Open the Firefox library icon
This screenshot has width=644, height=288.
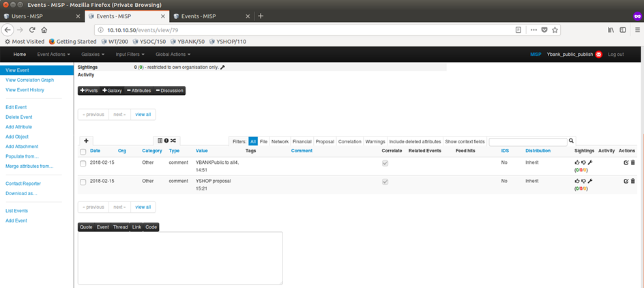pos(611,30)
